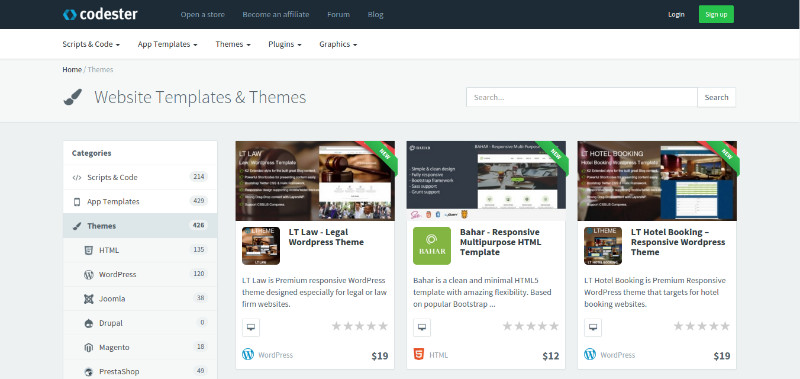Click the Joomla icon in the sidebar
Image resolution: width=800 pixels, height=379 pixels.
point(88,299)
